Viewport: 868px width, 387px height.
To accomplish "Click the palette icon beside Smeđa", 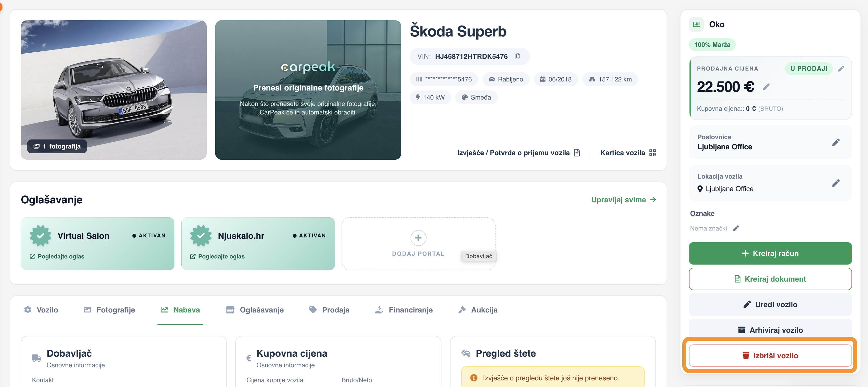I will click(464, 97).
